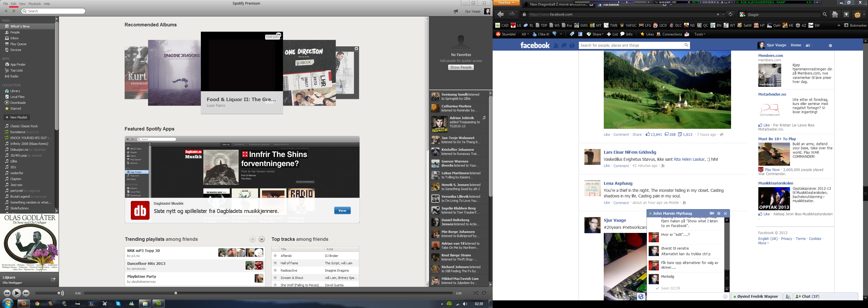Star the Radioactive track
This screenshot has width=868, height=308.
pos(275,270)
